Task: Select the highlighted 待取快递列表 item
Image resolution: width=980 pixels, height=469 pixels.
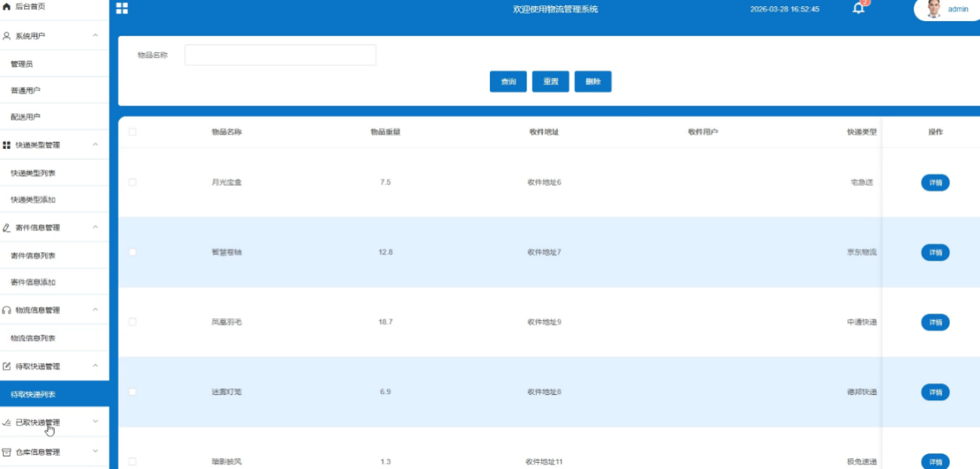Action: pyautogui.click(x=55, y=395)
